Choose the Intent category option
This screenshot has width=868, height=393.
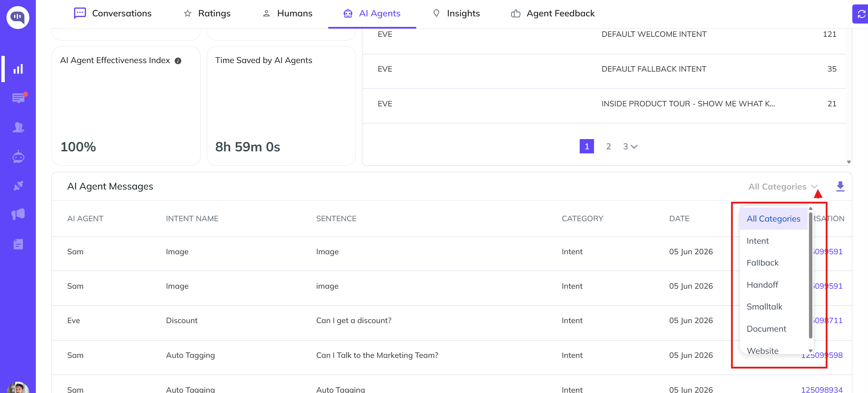[x=773, y=241]
